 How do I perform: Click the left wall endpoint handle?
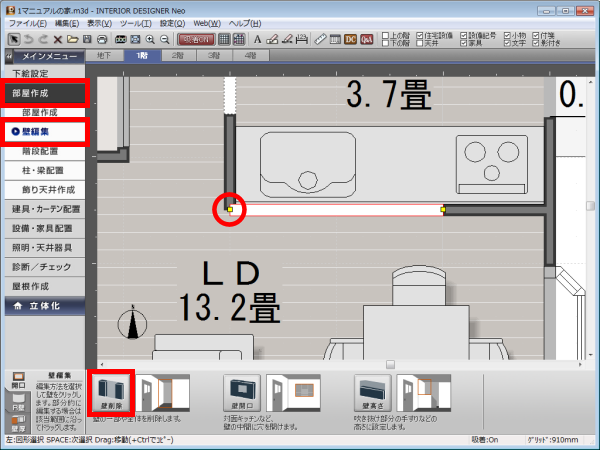tap(230, 210)
